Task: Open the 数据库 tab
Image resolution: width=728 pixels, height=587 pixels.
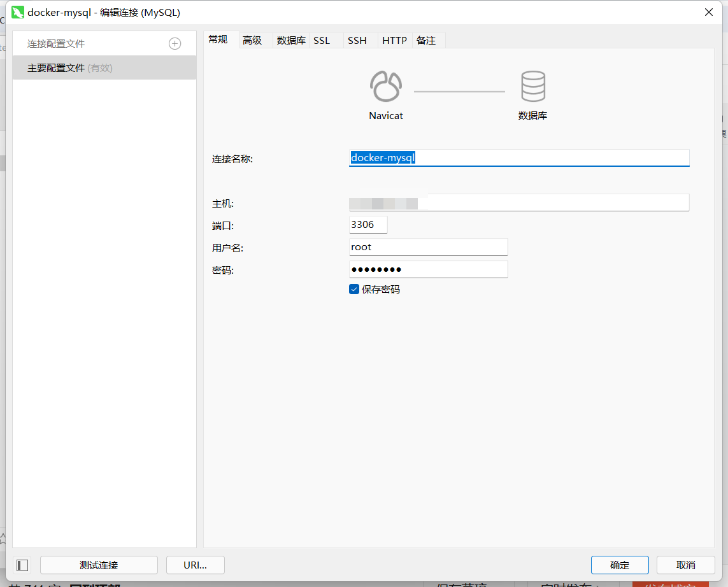Action: 291,40
